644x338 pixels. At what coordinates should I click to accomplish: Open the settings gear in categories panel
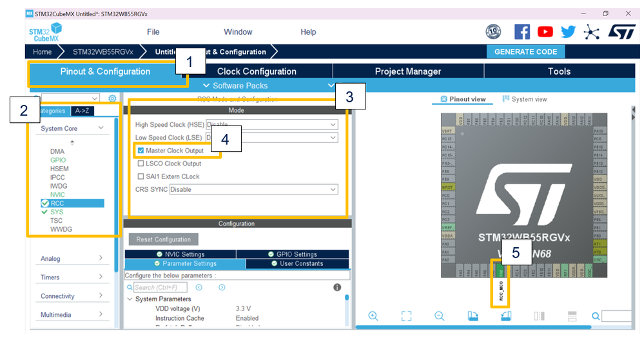tap(112, 98)
